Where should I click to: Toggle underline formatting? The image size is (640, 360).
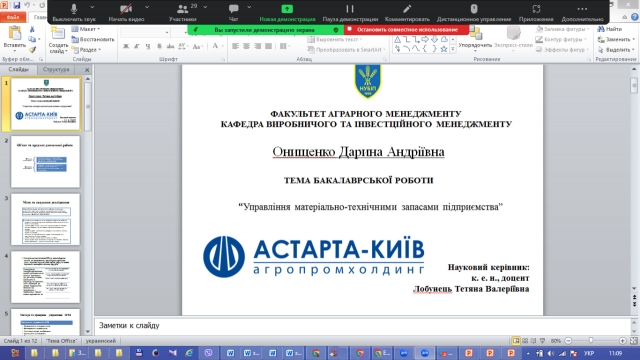pyautogui.click(x=148, y=46)
